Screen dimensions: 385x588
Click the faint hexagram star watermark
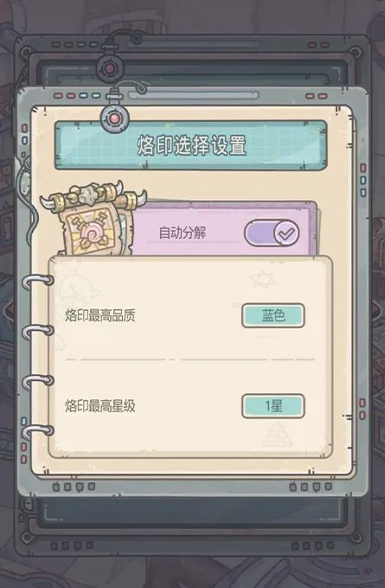263,280
